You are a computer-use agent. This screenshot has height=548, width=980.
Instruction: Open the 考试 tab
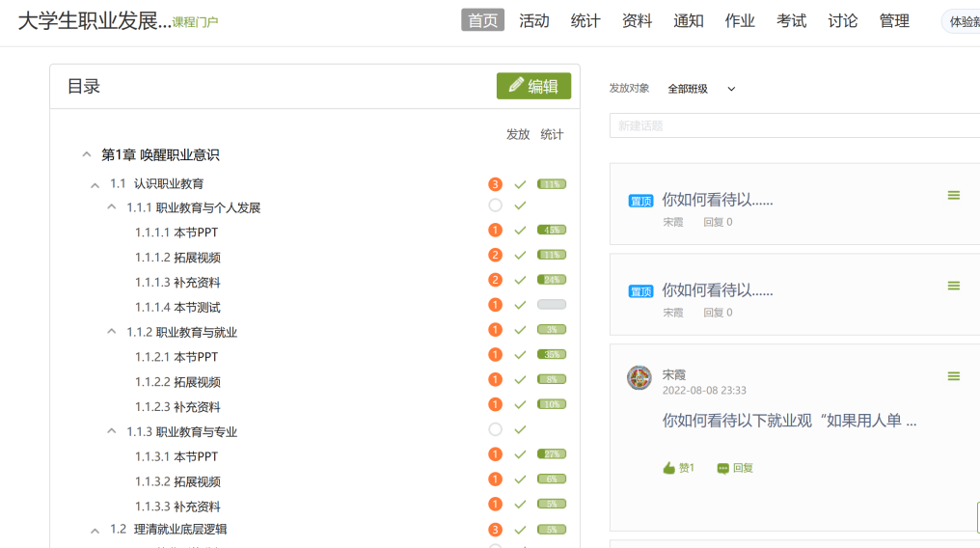click(791, 20)
